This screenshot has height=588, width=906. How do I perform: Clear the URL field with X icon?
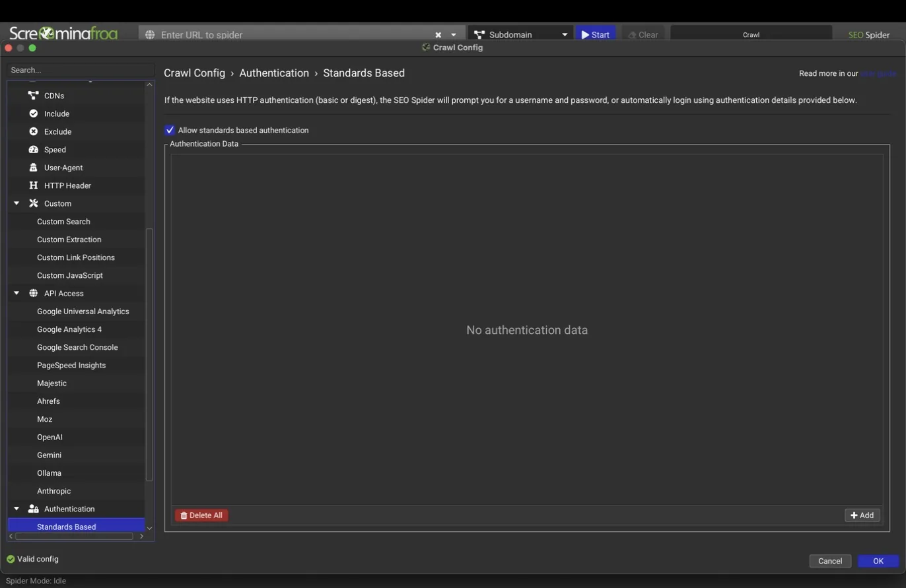(x=438, y=34)
